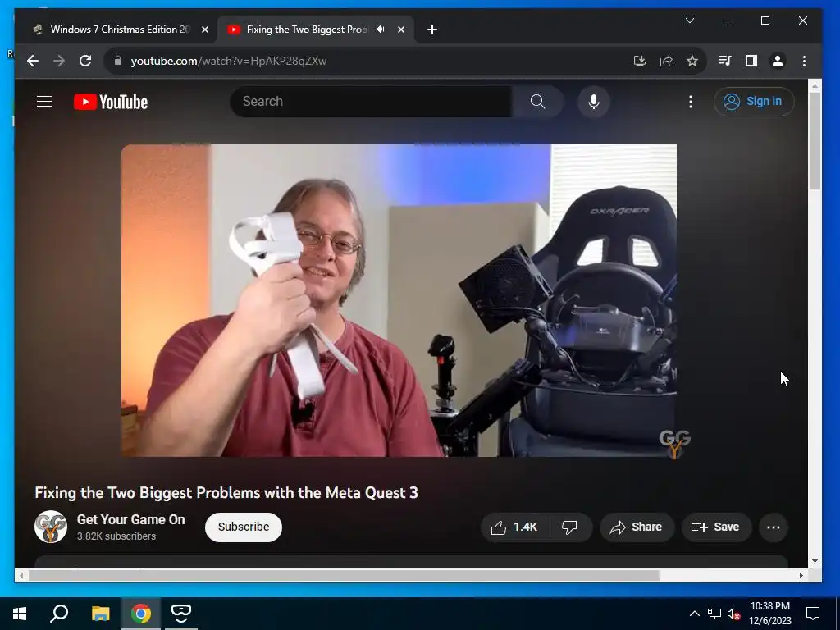Open the volume tray icon
This screenshot has width=840, height=630.
point(733,614)
